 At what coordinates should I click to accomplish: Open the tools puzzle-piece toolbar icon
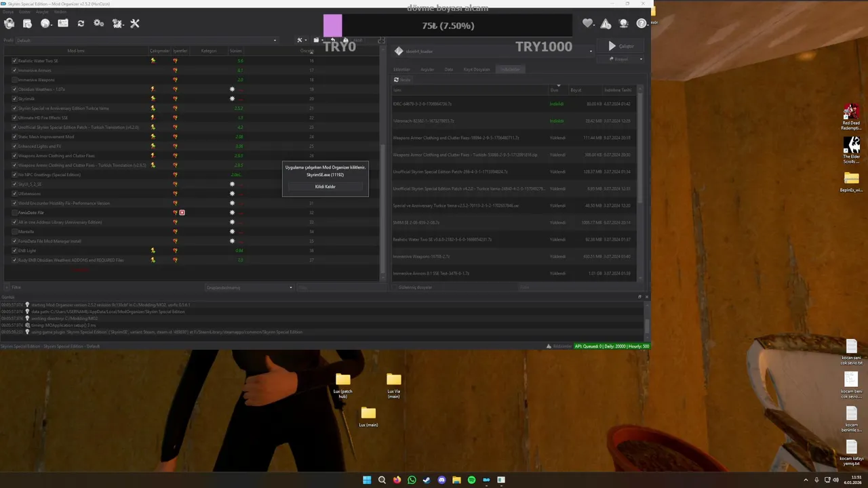(x=117, y=24)
